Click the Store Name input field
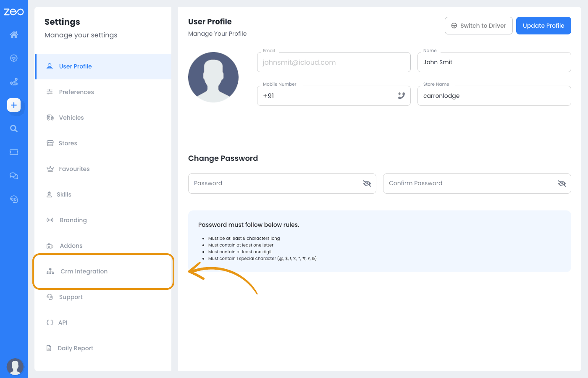Screen dimensions: 588x378 click(x=494, y=96)
